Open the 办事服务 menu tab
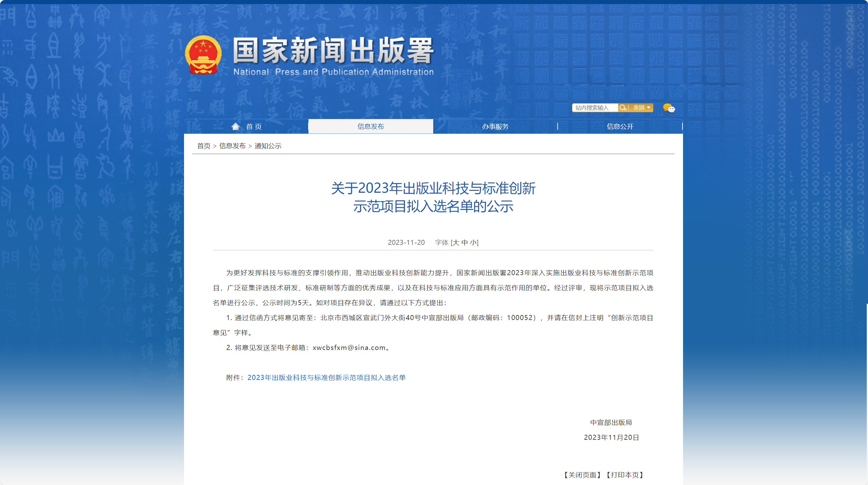This screenshot has width=868, height=485. point(495,126)
